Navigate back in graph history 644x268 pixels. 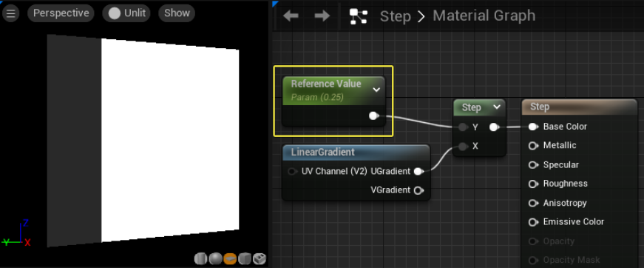pyautogui.click(x=291, y=16)
